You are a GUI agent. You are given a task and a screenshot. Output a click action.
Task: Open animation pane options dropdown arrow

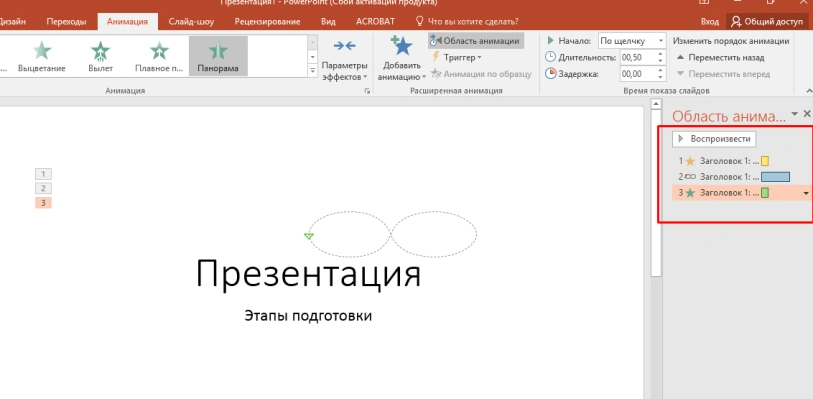794,114
